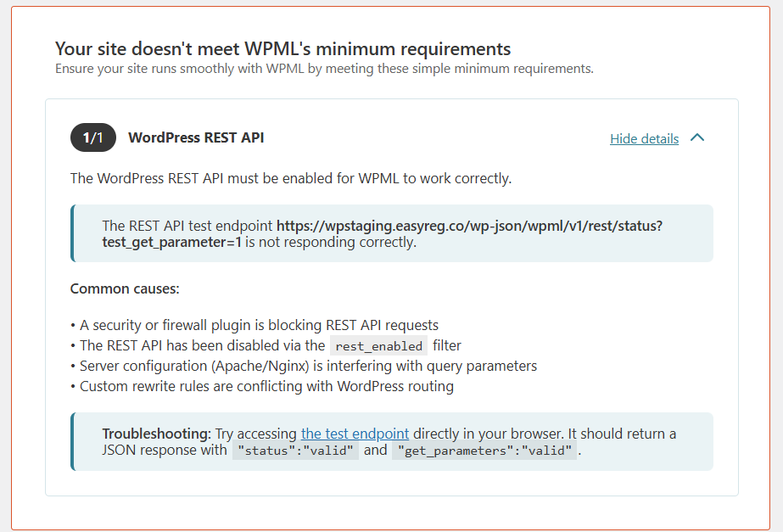Screen dimensions: 783x532
Task: Click the Hide details link
Action: pos(644,138)
